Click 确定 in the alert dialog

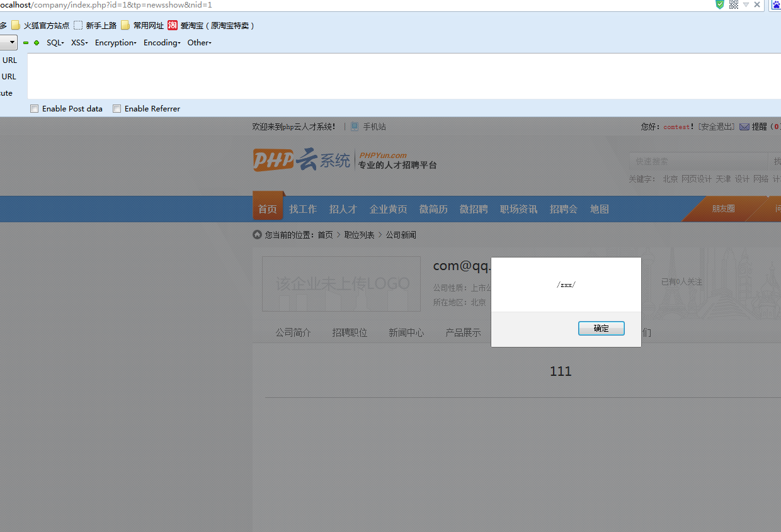click(x=601, y=329)
